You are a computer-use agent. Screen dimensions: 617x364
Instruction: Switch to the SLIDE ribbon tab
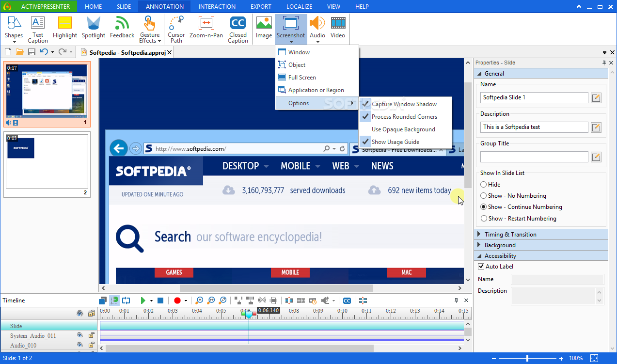pos(124,7)
